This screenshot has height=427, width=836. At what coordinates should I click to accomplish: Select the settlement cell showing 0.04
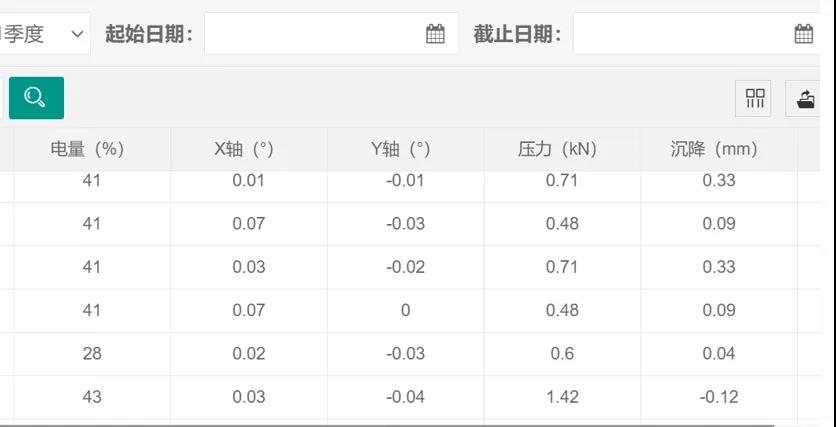(x=719, y=354)
